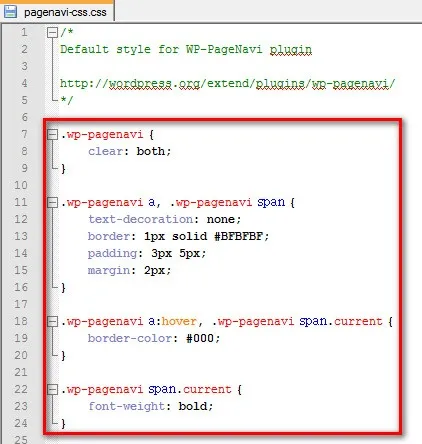This screenshot has height=444, width=422.
Task: Click the closing comment "*/" on line 5
Action: point(67,100)
